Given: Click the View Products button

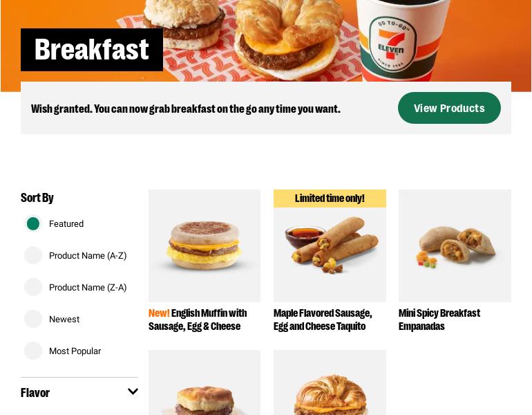Looking at the screenshot, I should click(x=449, y=108).
